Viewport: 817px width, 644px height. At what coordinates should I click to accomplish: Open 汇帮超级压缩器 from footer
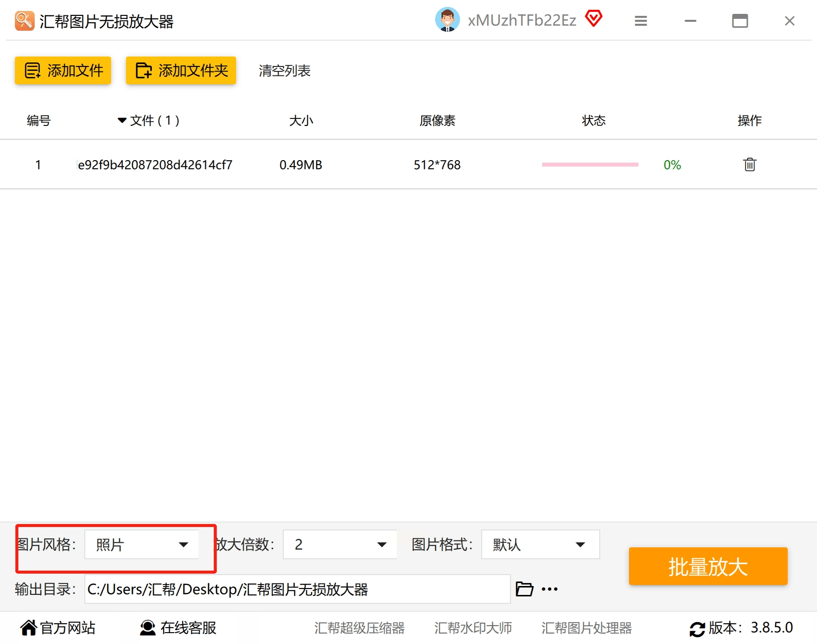tap(360, 628)
